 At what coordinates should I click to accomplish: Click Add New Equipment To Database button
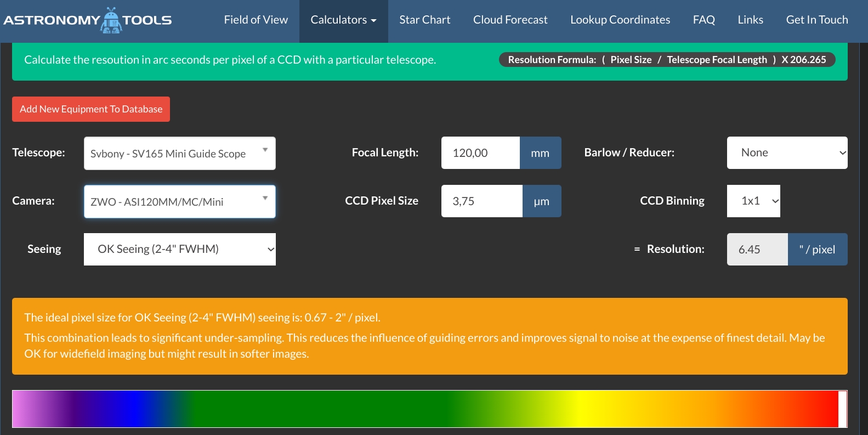pyautogui.click(x=91, y=109)
